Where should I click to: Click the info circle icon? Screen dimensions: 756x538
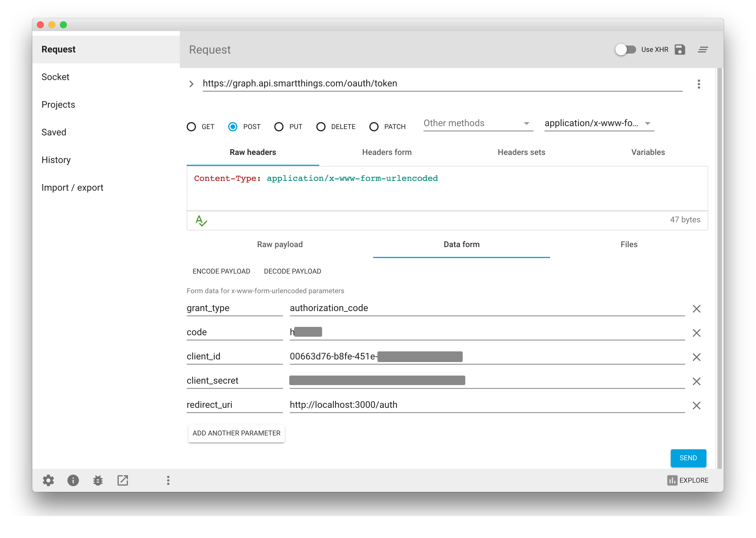tap(73, 480)
